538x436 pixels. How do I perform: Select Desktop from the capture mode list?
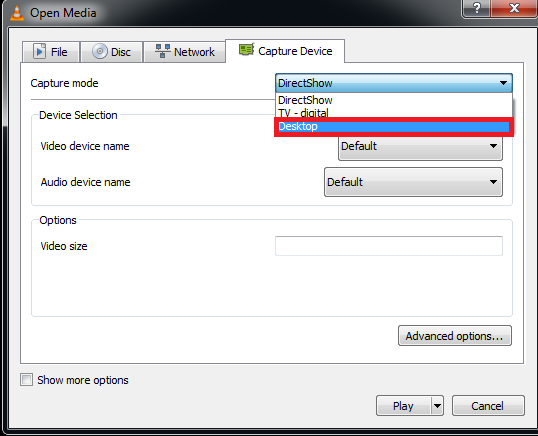394,127
